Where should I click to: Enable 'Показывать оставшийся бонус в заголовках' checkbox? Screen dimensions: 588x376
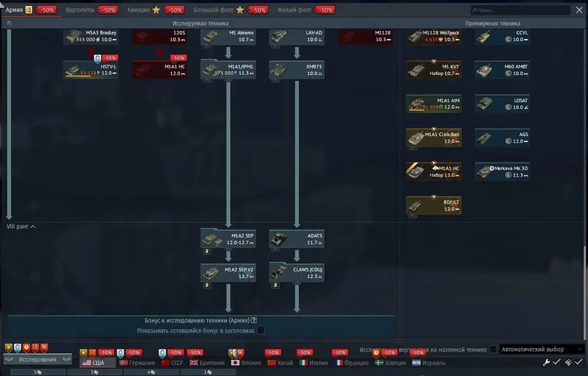click(x=261, y=331)
